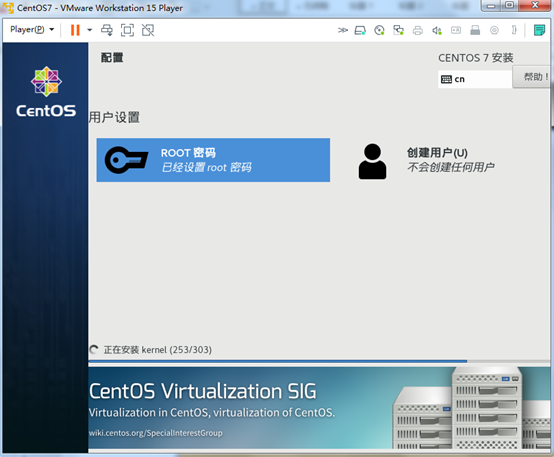Click the CentOS Virtualization SIG banner title
The image size is (554, 457).
[203, 391]
